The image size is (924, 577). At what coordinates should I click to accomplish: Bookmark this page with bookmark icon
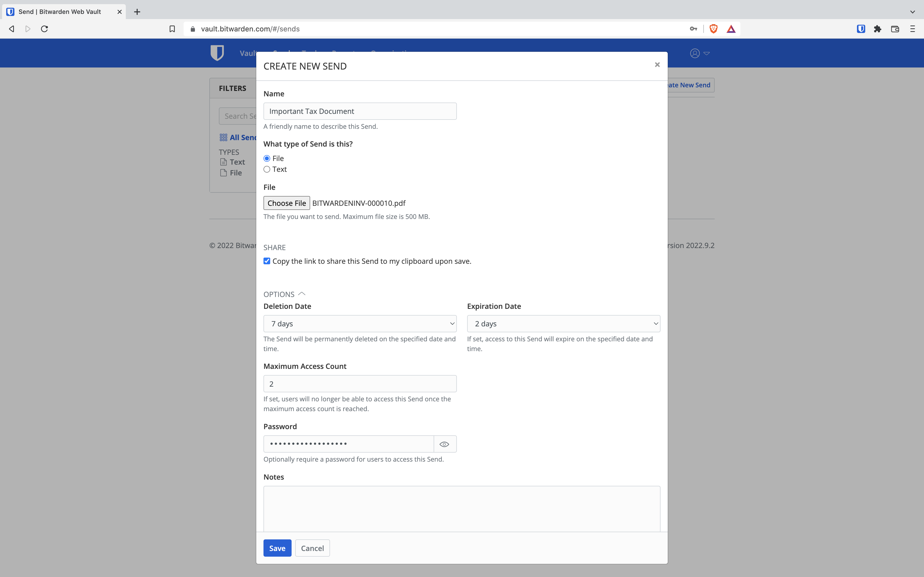pos(172,29)
